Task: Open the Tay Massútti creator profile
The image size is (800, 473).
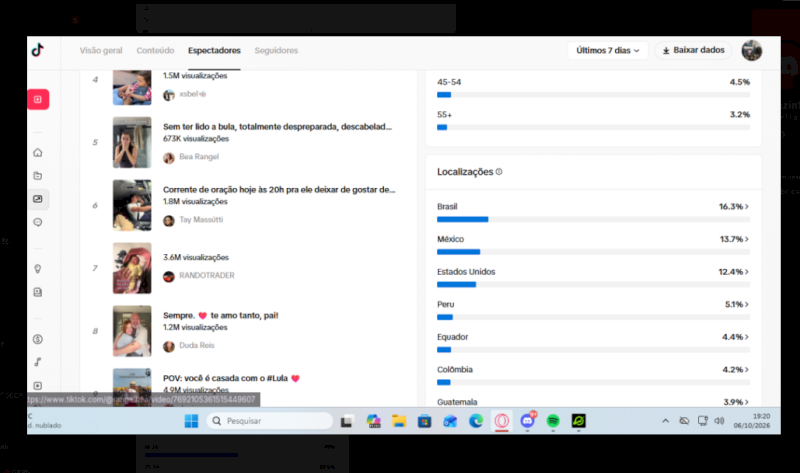Action: pos(193,220)
